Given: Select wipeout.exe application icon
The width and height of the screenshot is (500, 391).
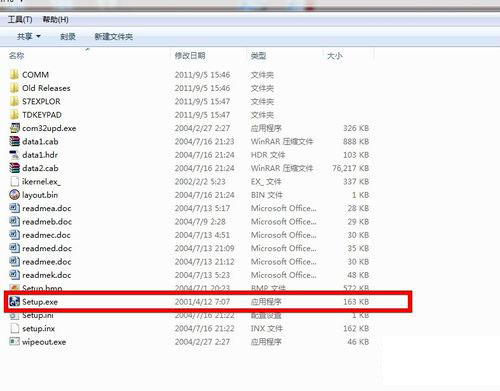Looking at the screenshot, I should point(15,342).
